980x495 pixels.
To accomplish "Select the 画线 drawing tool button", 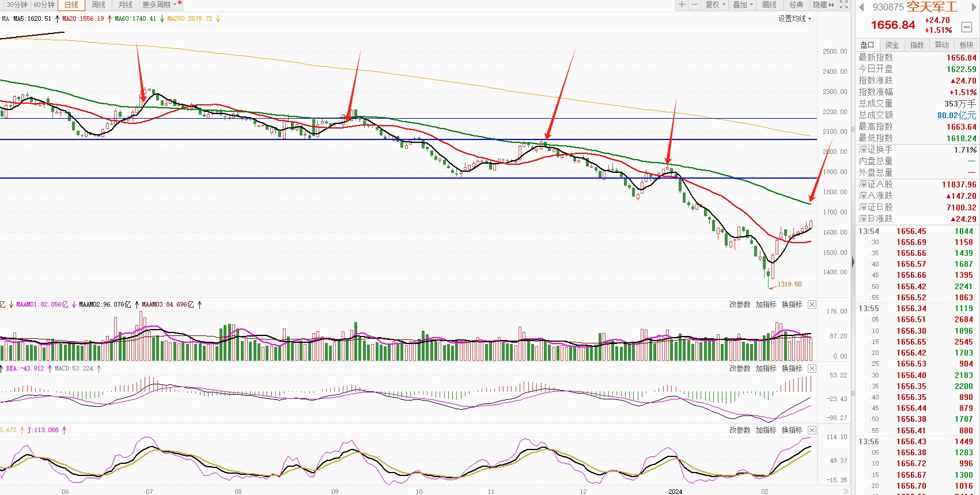I will (x=770, y=5).
